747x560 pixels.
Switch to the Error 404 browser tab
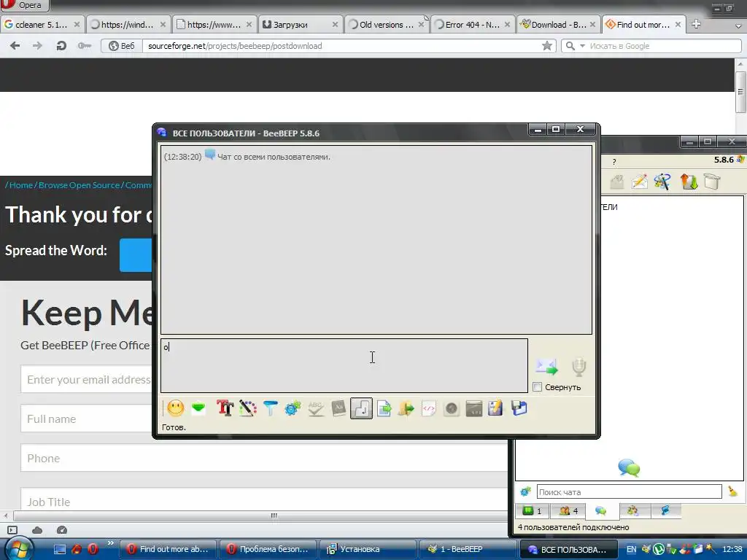[472, 24]
